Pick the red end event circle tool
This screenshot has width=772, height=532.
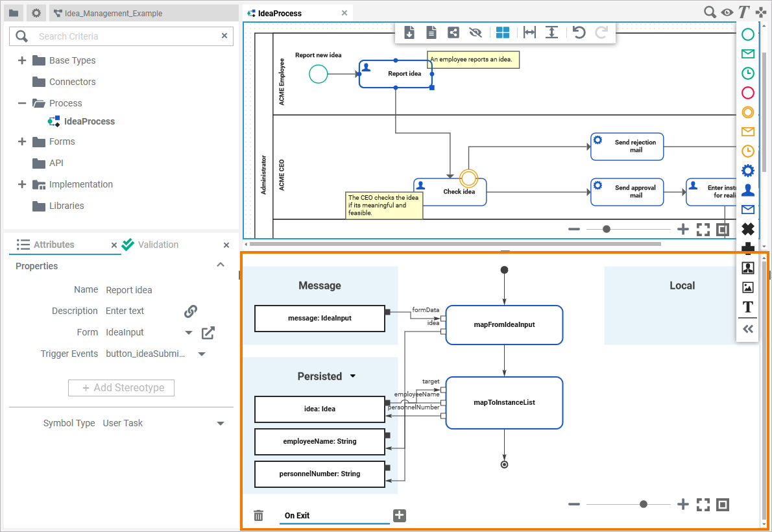click(747, 93)
